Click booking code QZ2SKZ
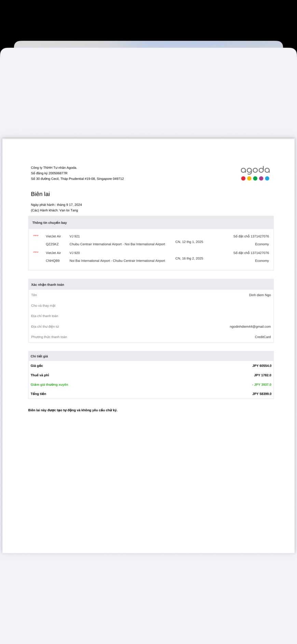The height and width of the screenshot is (644, 297). [x=52, y=244]
